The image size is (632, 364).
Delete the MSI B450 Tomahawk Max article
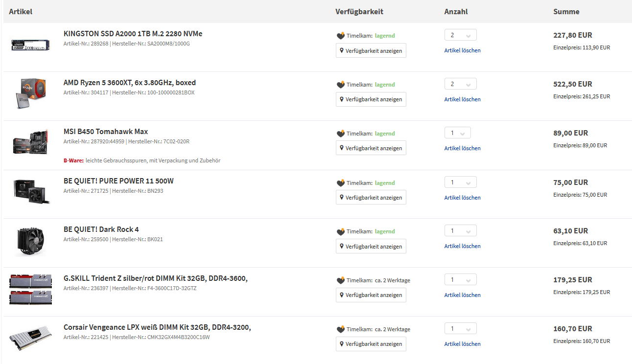tap(463, 148)
